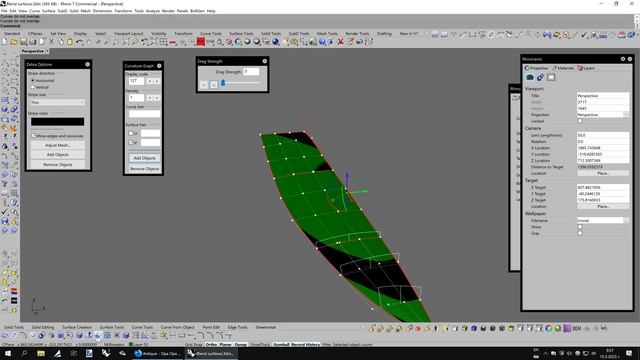Image resolution: width=640 pixels, height=360 pixels.
Task: Open the Surface menu
Action: pos(49,11)
